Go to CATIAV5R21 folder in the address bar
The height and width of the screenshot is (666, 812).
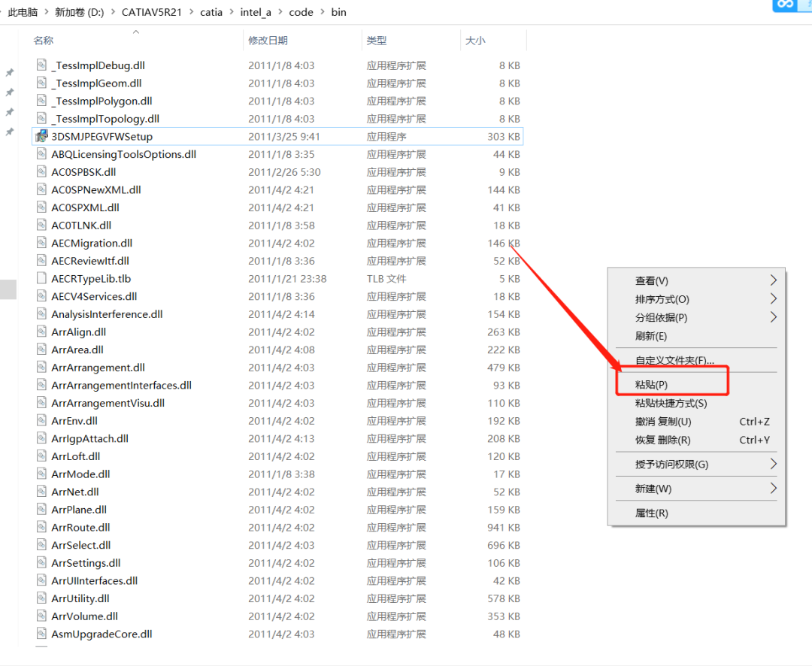[152, 12]
